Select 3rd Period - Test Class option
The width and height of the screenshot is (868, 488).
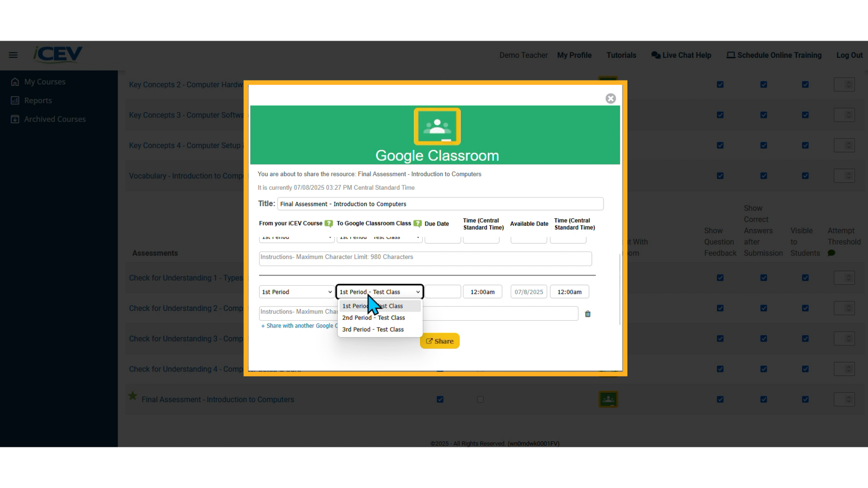(x=380, y=329)
